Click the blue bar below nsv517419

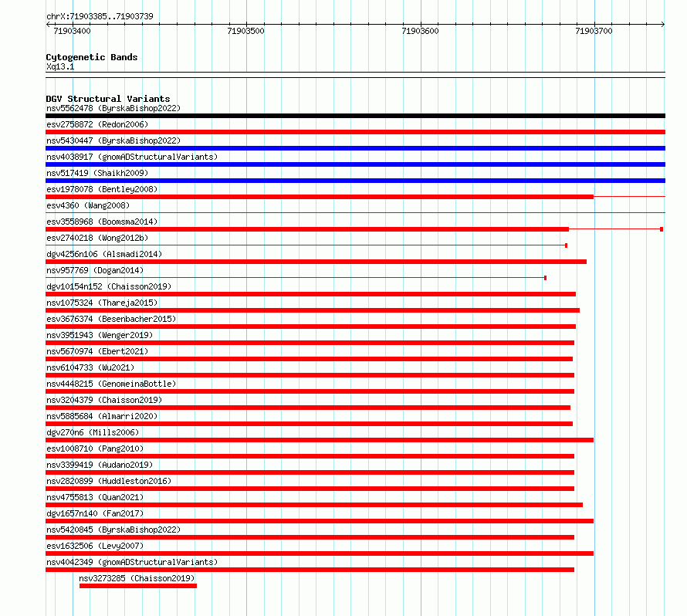[x=355, y=181]
